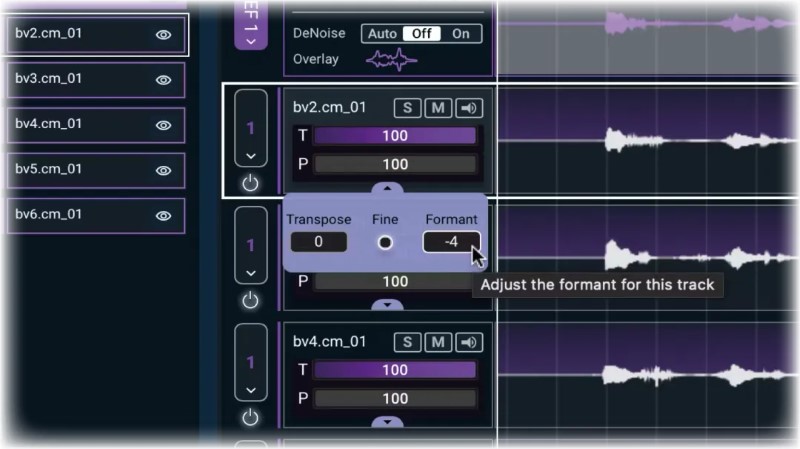This screenshot has width=800, height=449.
Task: Select bv2.cm_01 in the track list
Action: [x=96, y=34]
